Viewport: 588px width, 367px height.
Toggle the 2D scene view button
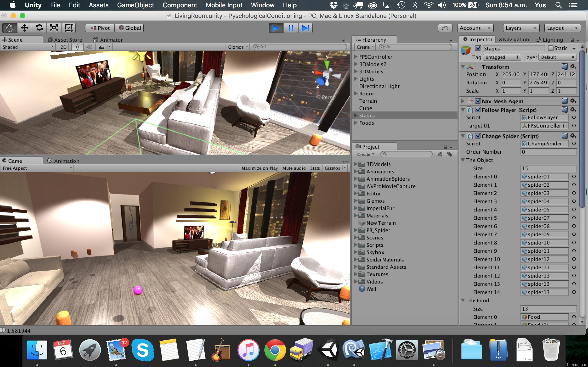point(63,47)
